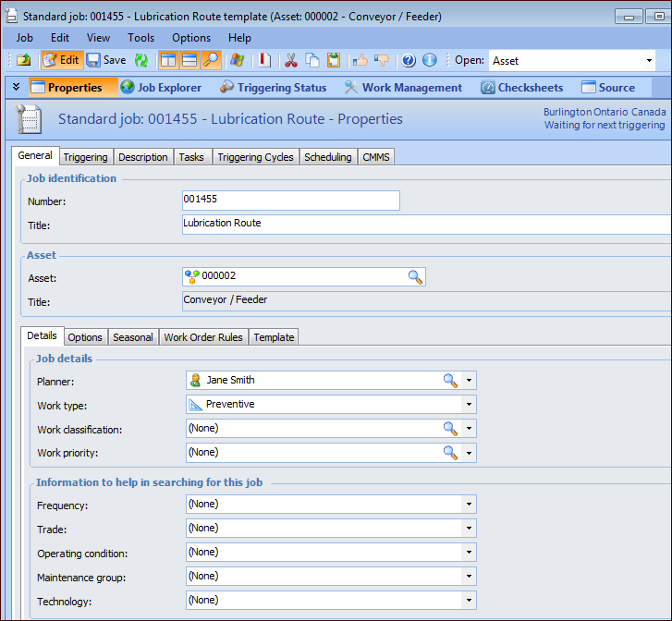Click the scissors cut icon
The image size is (672, 621).
coord(291,60)
